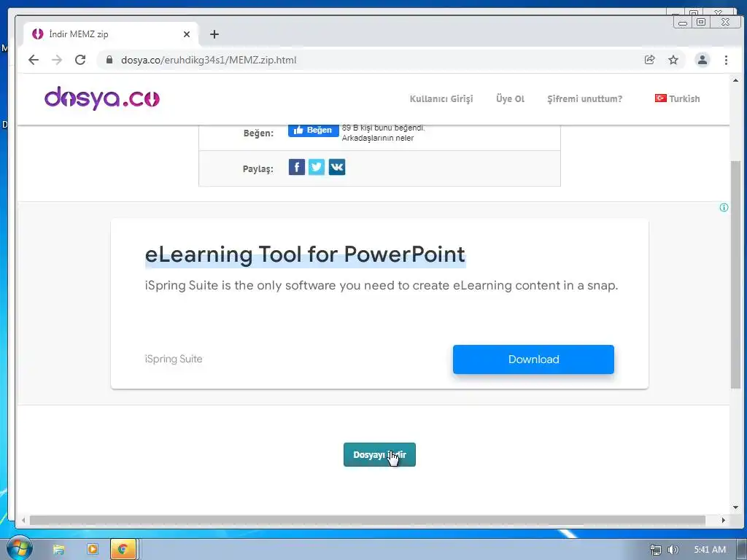The width and height of the screenshot is (747, 560).
Task: Open a new tab with the plus button
Action: coord(214,34)
